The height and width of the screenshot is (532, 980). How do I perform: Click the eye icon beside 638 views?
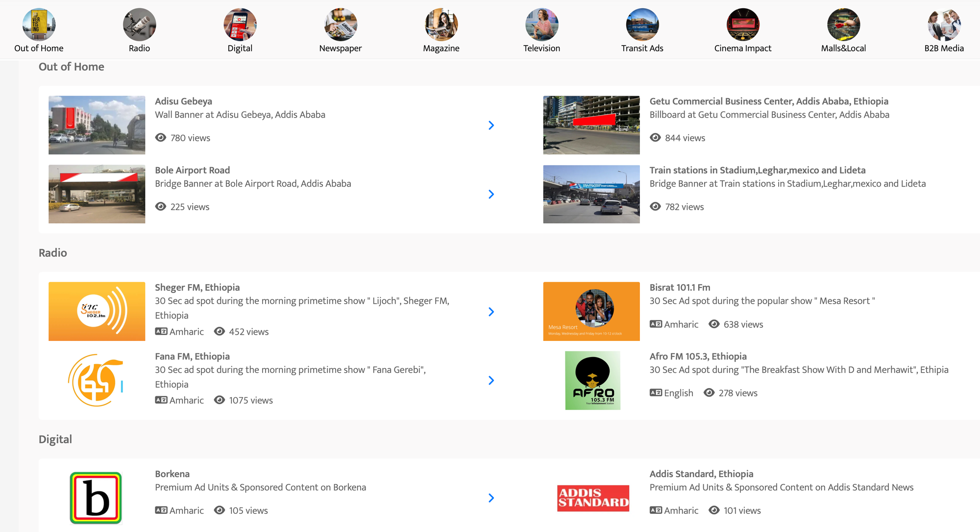(714, 324)
